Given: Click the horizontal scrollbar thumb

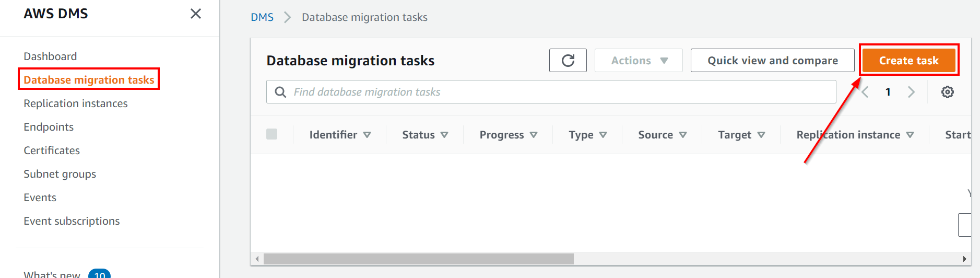Looking at the screenshot, I should (x=419, y=259).
